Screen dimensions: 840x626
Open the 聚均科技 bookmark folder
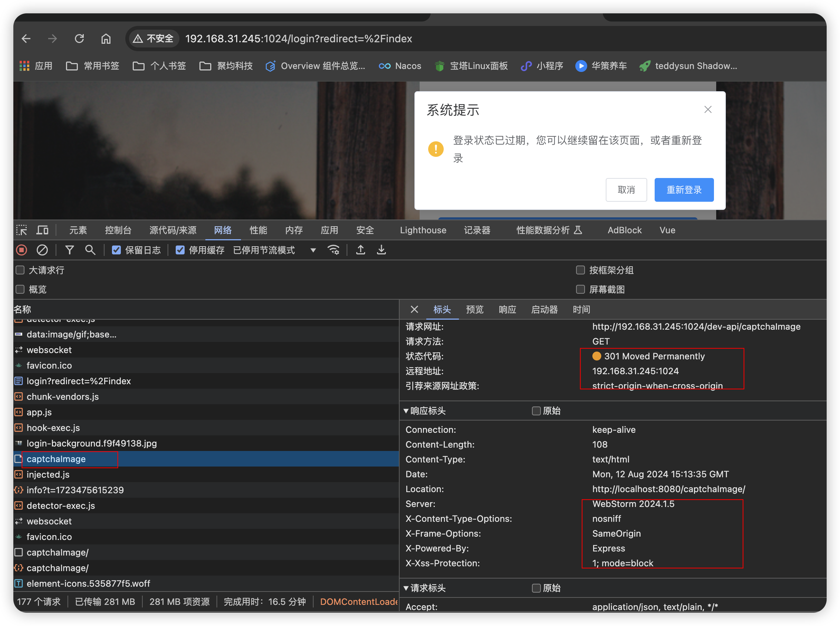pyautogui.click(x=226, y=66)
